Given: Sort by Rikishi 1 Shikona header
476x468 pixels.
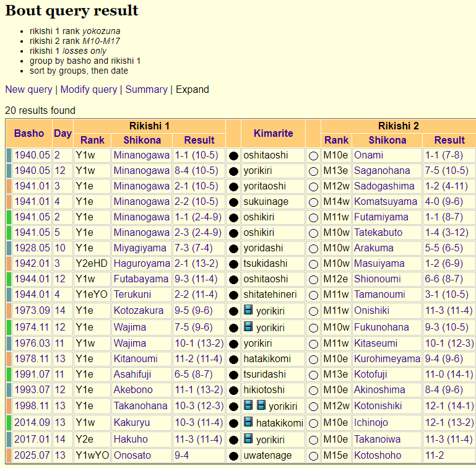Looking at the screenshot, I should [x=142, y=140].
